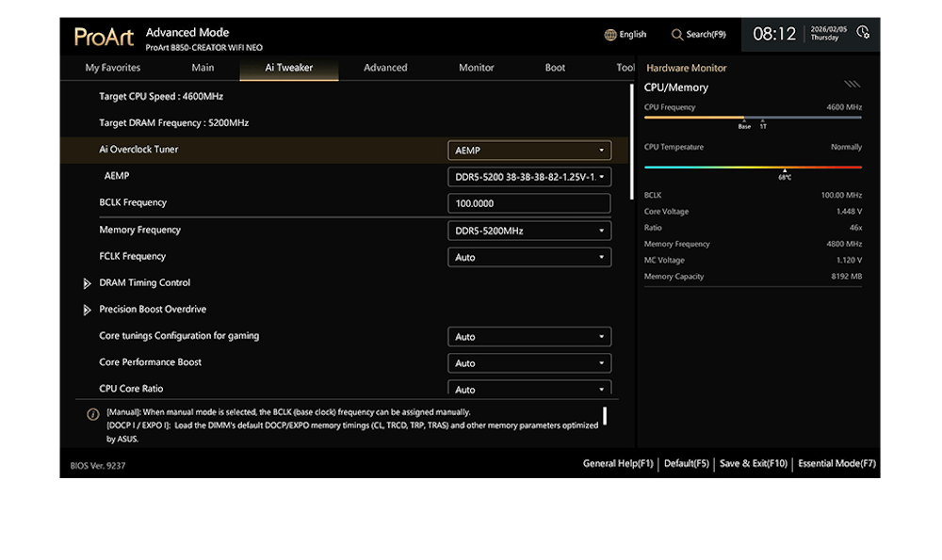
Task: Expand DRAM Timing Control submenu
Action: coord(87,283)
